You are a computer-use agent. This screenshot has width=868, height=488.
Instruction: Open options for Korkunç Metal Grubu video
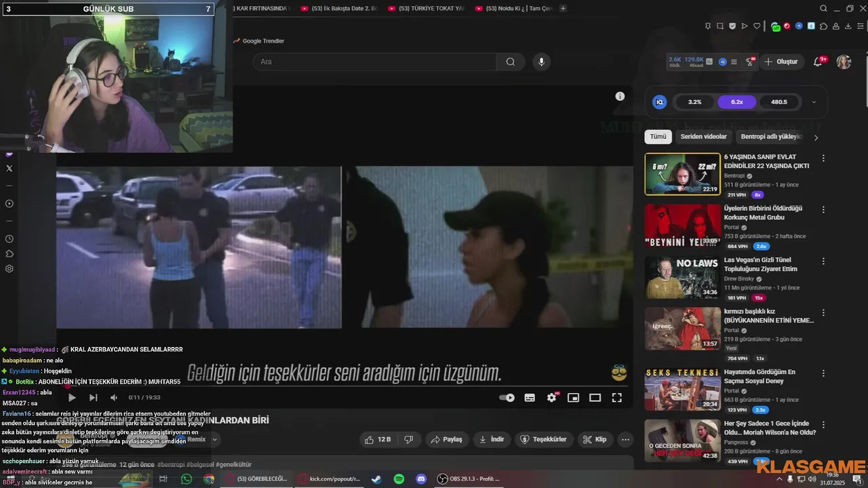[x=823, y=210]
